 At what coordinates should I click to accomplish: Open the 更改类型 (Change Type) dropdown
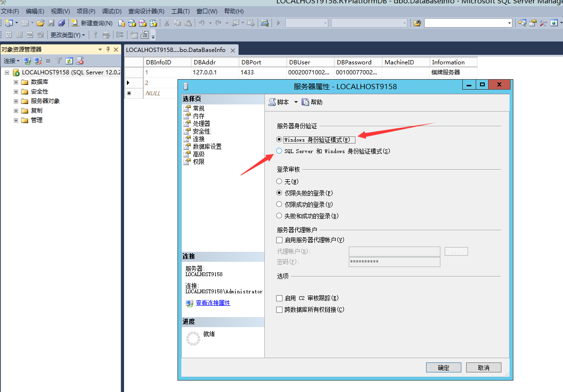[68, 35]
